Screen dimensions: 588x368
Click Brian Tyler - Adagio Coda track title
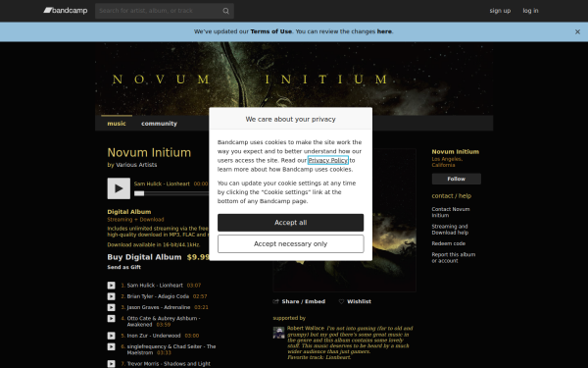click(x=158, y=296)
